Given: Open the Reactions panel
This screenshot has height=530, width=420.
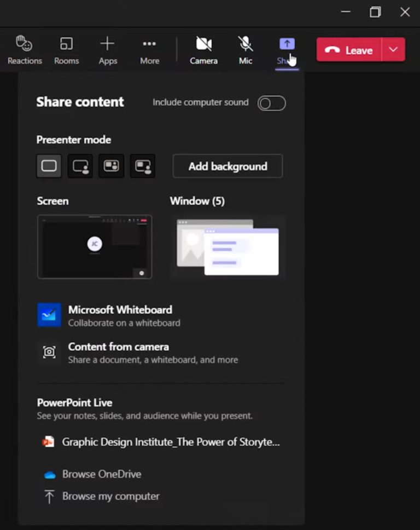Looking at the screenshot, I should point(24,48).
